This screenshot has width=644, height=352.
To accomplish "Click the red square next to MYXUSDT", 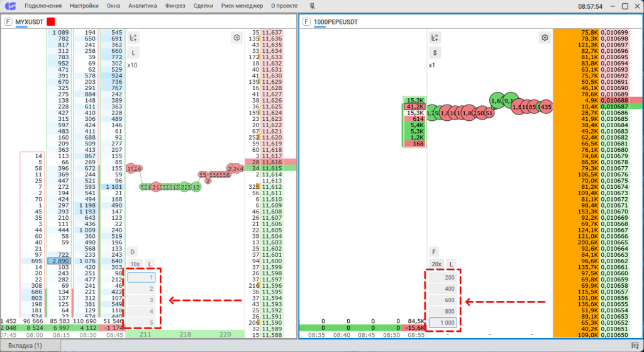I will point(51,21).
